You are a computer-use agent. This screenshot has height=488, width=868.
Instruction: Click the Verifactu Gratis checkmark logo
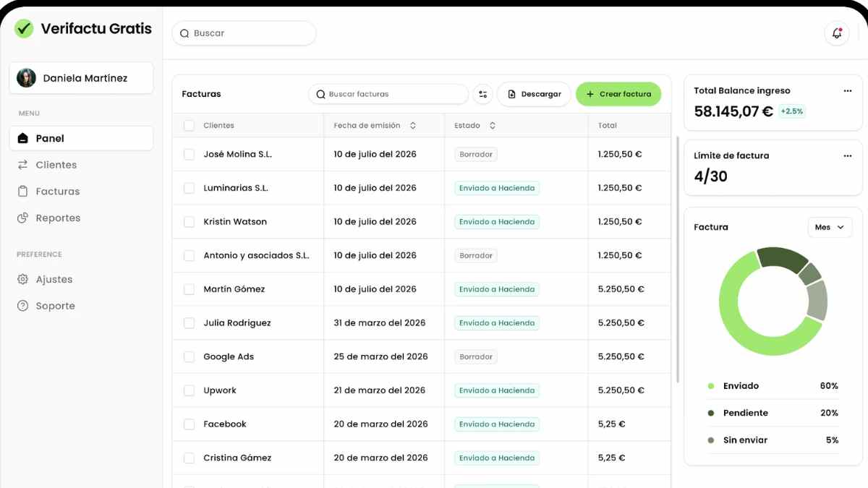pos(24,29)
